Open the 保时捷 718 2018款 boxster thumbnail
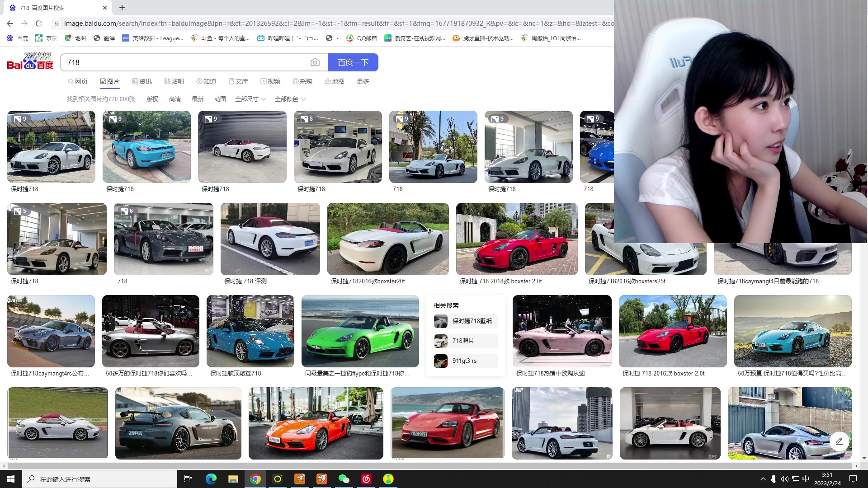 coord(517,239)
